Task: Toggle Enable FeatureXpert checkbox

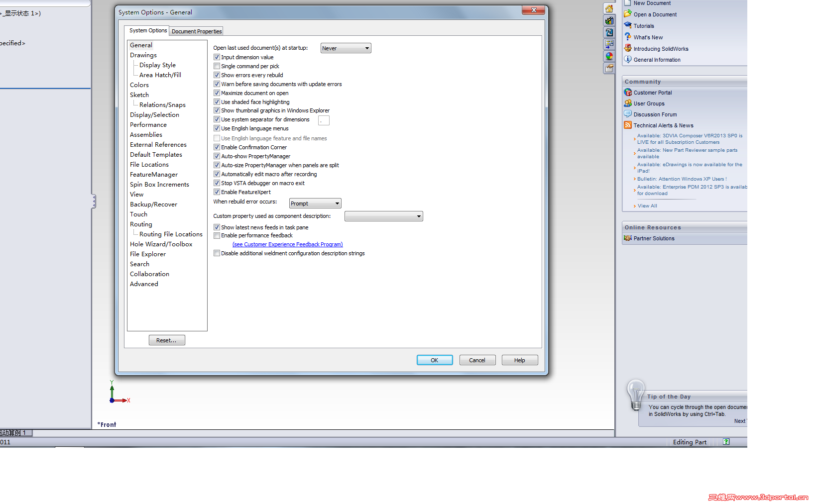Action: click(217, 192)
